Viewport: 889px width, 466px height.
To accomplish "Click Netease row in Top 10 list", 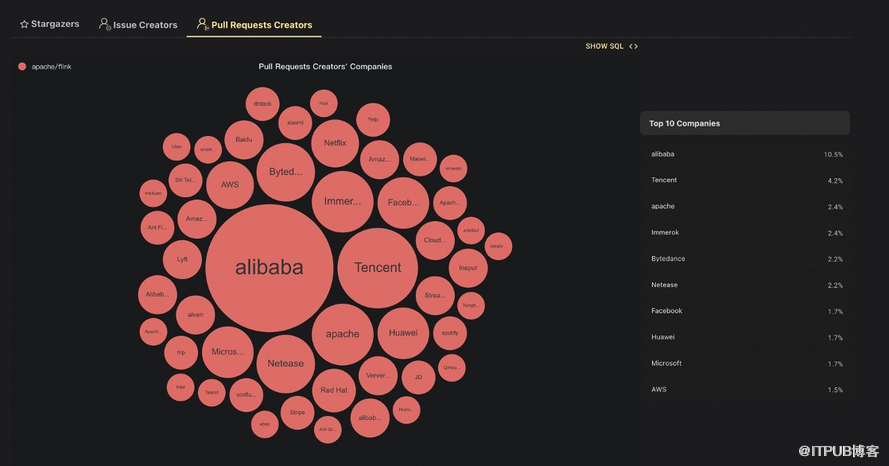I will point(745,285).
